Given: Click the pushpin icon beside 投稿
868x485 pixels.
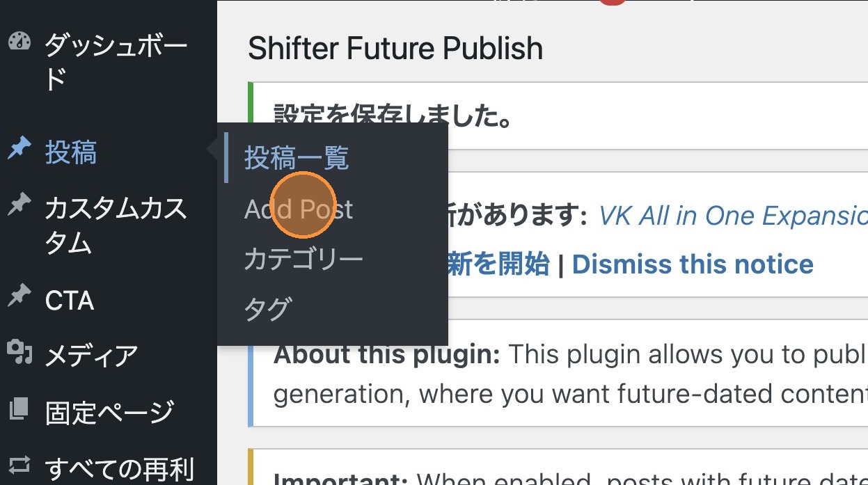Looking at the screenshot, I should click(19, 149).
